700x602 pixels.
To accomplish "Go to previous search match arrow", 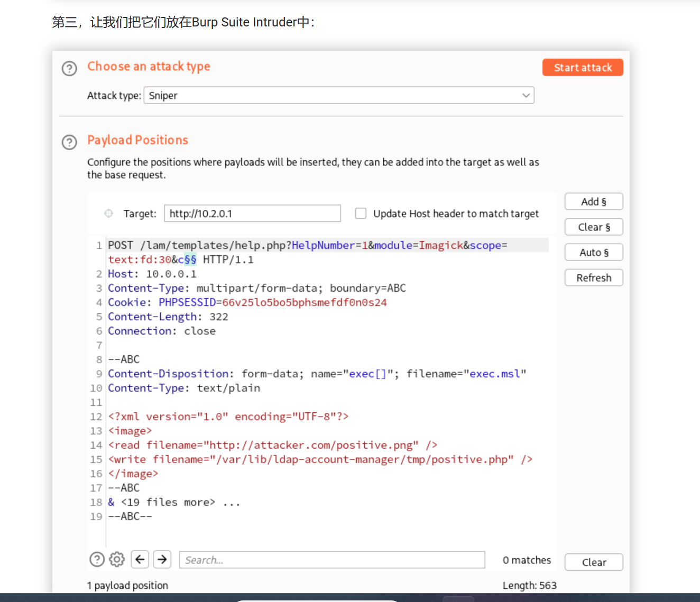I will [140, 559].
